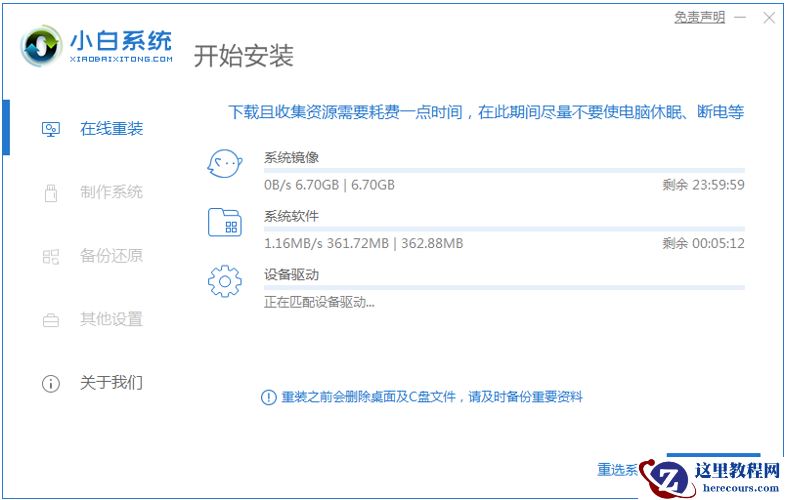Click the 系统软件 folder icon

tap(225, 222)
